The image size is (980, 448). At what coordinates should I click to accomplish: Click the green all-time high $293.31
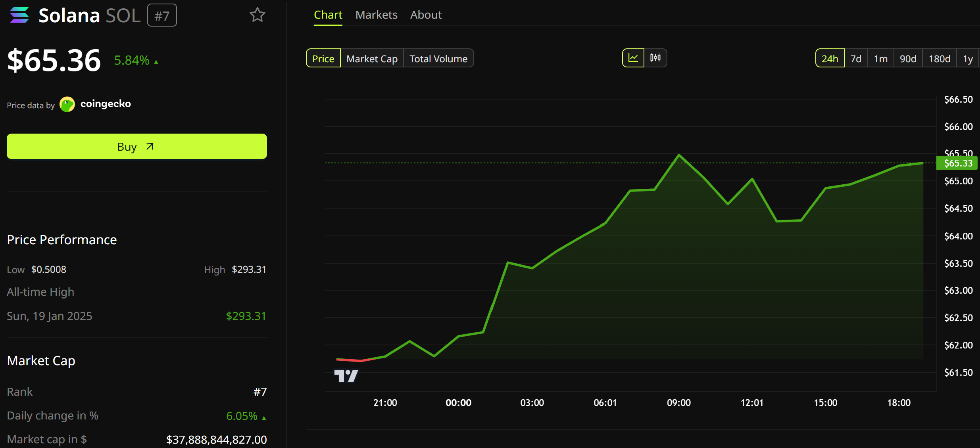pos(246,316)
